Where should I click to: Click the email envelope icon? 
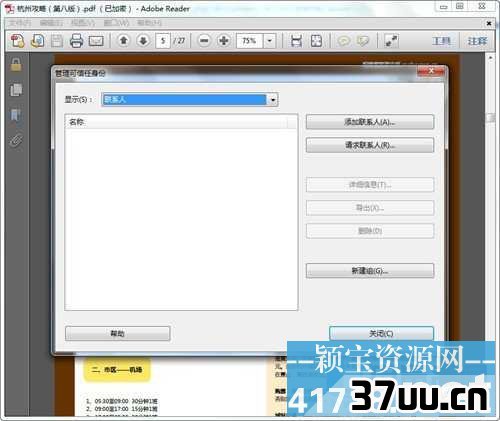pyautogui.click(x=96, y=41)
